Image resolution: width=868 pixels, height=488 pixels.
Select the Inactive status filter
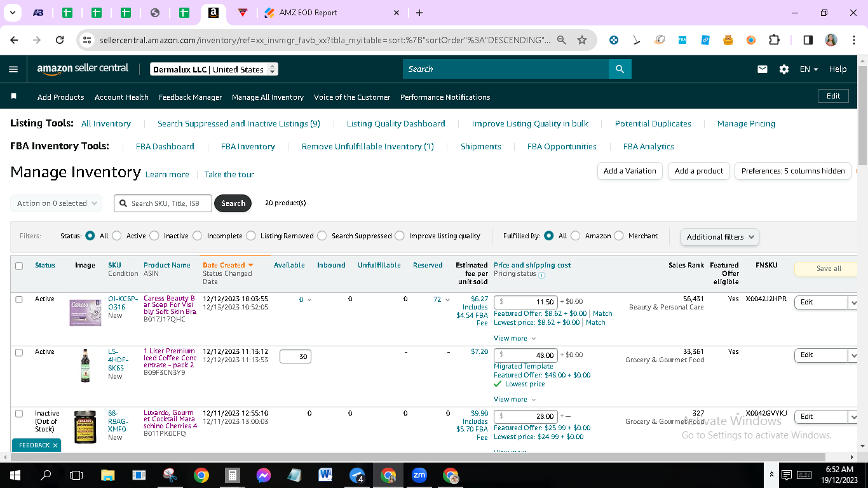(154, 236)
